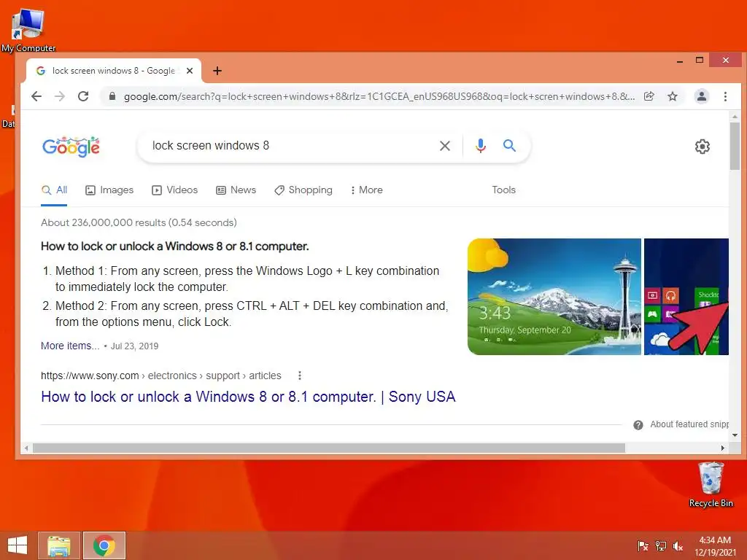The height and width of the screenshot is (560, 747).
Task: Open the Windows 8 lock screen thumbnail
Action: coord(554,297)
